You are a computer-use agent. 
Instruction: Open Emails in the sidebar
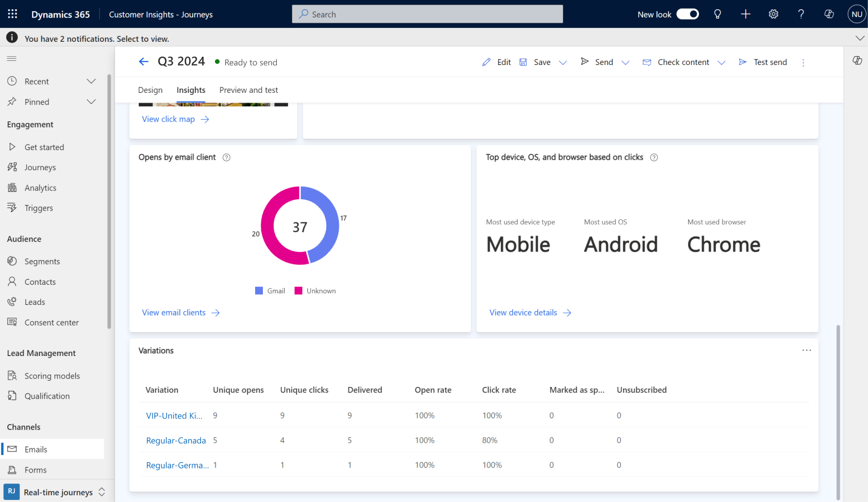(x=52, y=449)
